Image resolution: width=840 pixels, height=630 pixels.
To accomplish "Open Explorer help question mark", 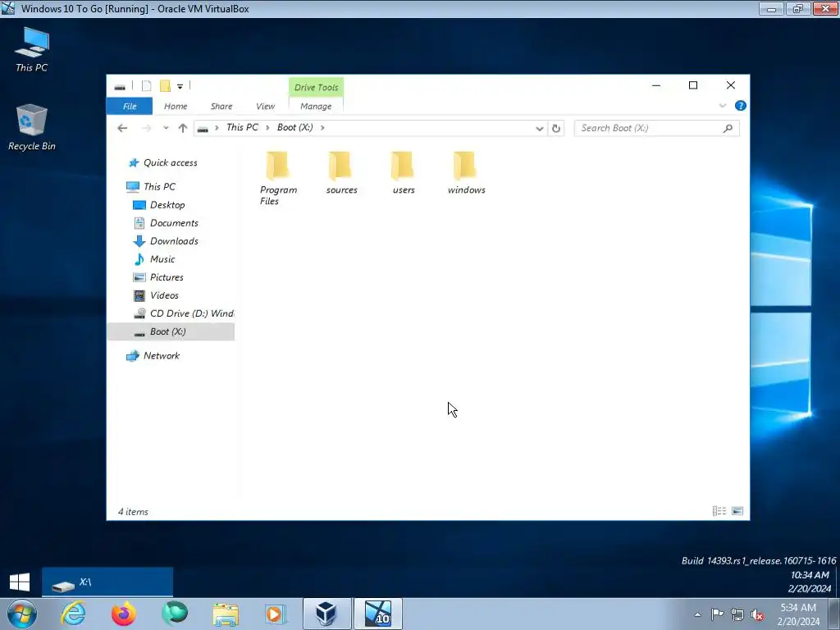I will click(x=741, y=106).
